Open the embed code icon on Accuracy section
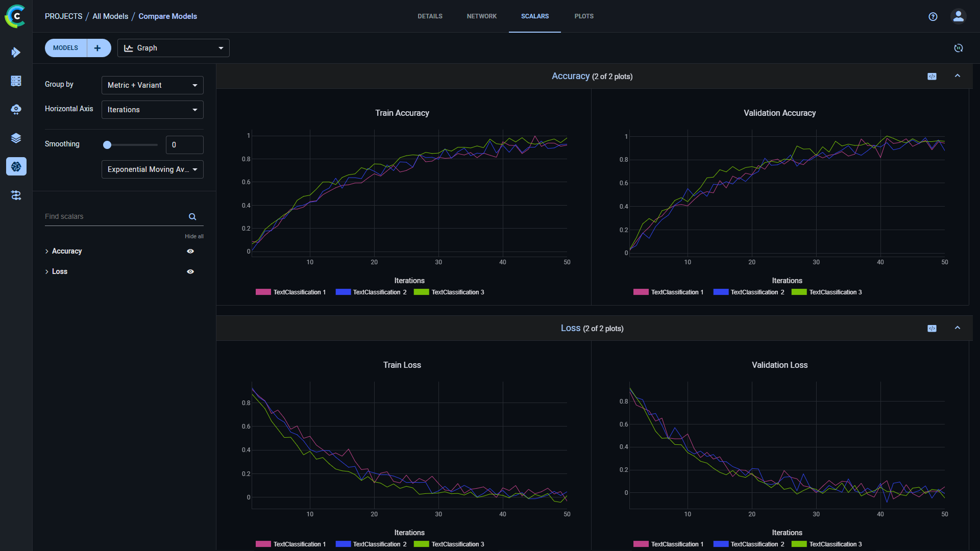 pyautogui.click(x=932, y=76)
